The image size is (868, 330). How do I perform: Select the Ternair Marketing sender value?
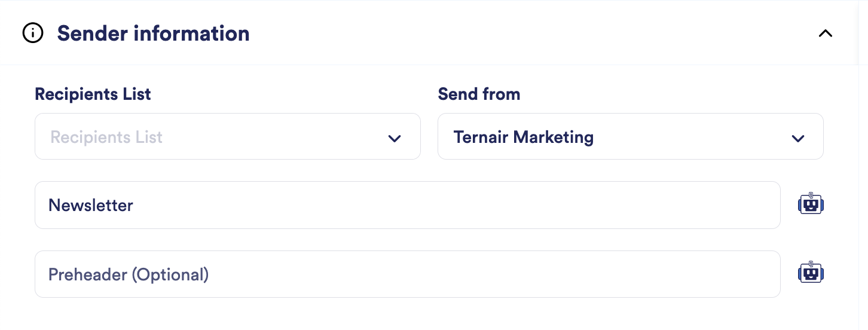pos(524,137)
